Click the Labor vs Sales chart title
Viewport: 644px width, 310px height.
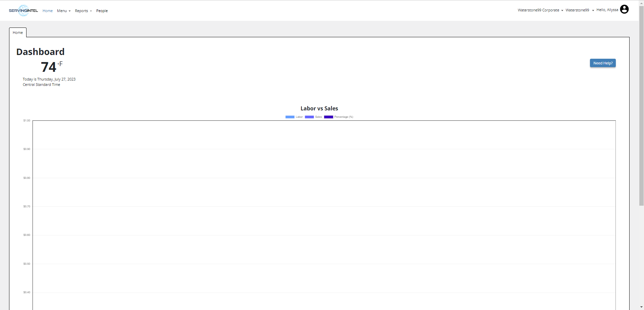coord(319,108)
